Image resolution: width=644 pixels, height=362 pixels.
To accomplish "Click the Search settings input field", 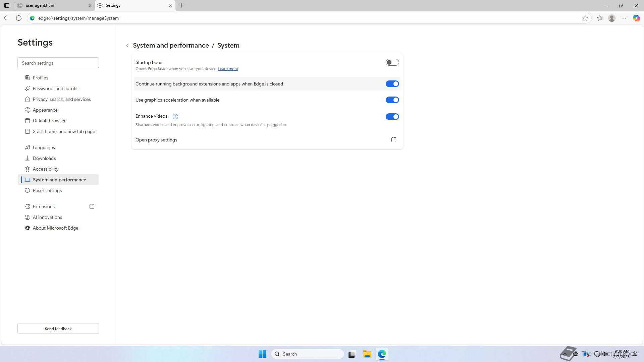I will coord(58,63).
